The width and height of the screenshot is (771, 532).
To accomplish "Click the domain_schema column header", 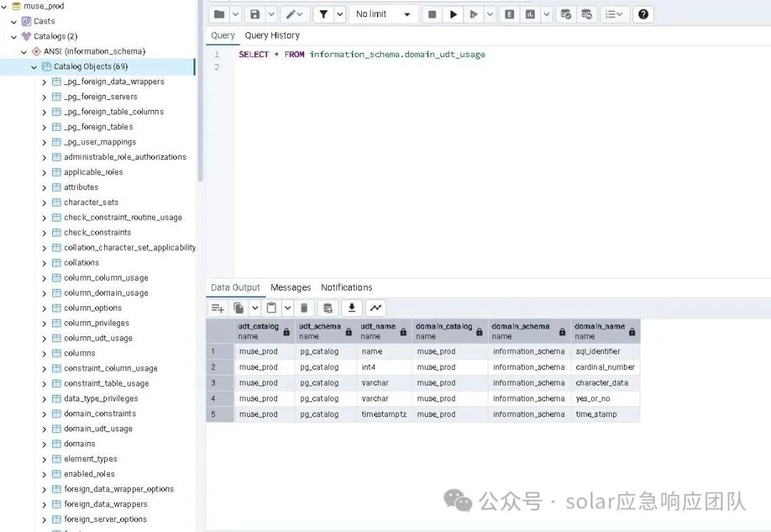I will tap(529, 331).
